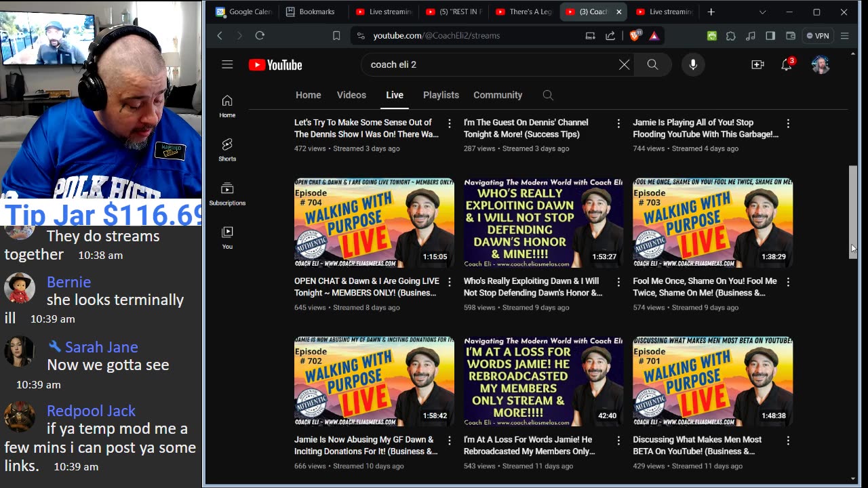
Task: Open video title 'Who's Really Exploiting Dawn & I Will'
Action: pos(533,287)
